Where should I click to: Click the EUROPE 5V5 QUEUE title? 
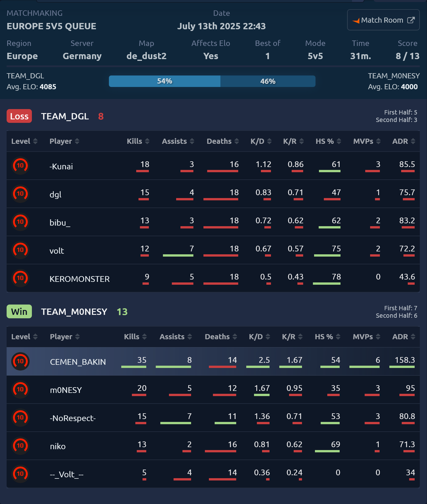pyautogui.click(x=51, y=26)
